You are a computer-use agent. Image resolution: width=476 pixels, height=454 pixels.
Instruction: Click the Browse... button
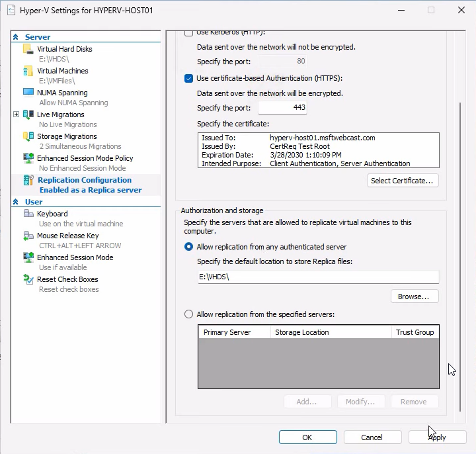point(415,296)
